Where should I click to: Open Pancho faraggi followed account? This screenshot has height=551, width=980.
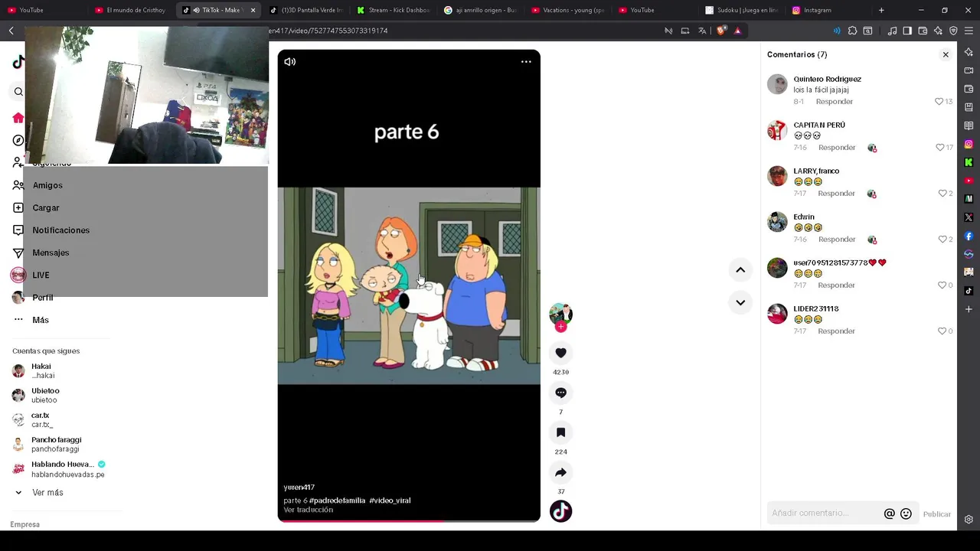coord(55,445)
